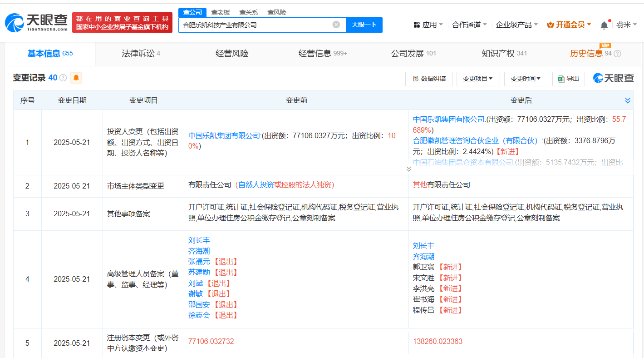Open the 变更时间 filter dropdown
Screen dimensions: 644x358
pyautogui.click(x=526, y=79)
